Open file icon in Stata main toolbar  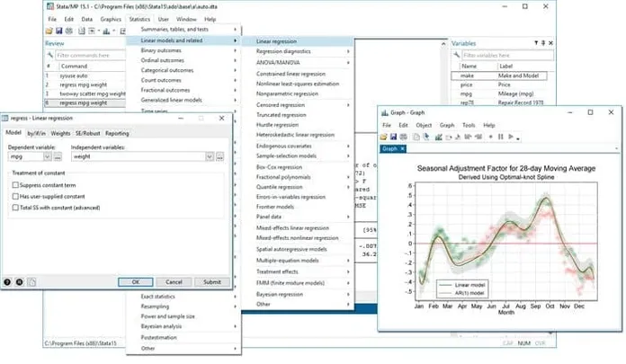tap(49, 31)
